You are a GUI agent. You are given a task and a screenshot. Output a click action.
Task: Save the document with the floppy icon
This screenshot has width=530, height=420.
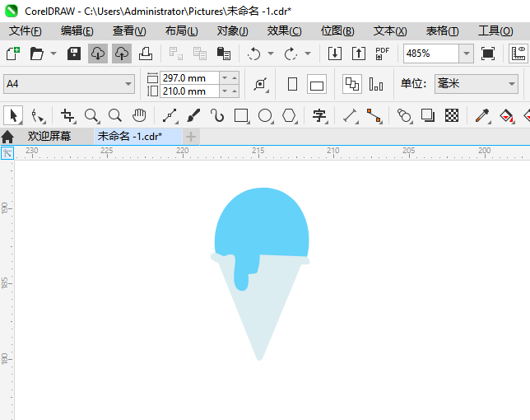coord(74,54)
